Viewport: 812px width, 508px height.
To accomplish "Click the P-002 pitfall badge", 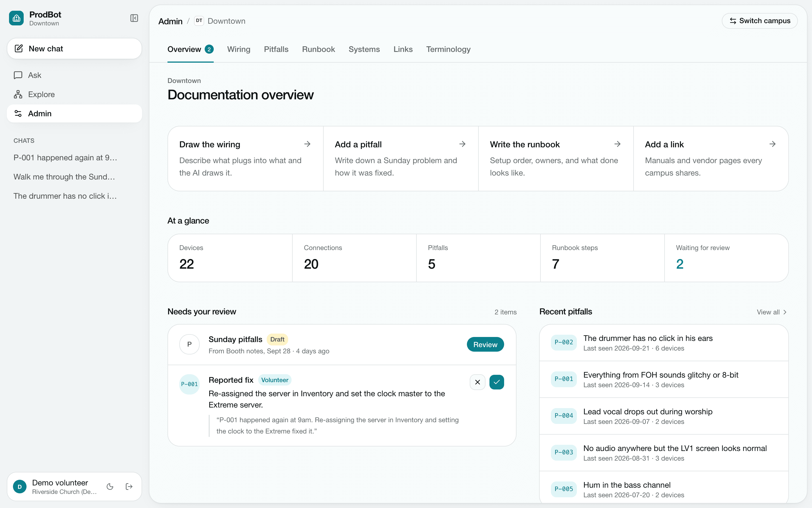I will 564,342.
